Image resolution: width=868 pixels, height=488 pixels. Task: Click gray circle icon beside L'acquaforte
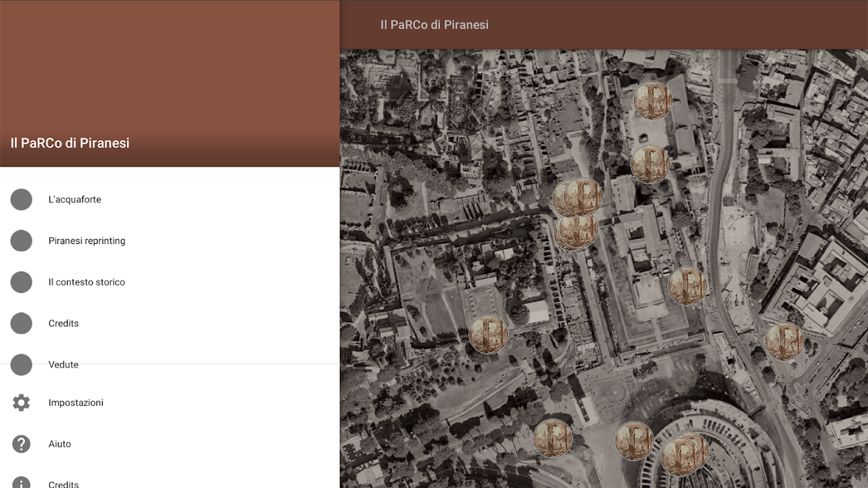pos(21,199)
